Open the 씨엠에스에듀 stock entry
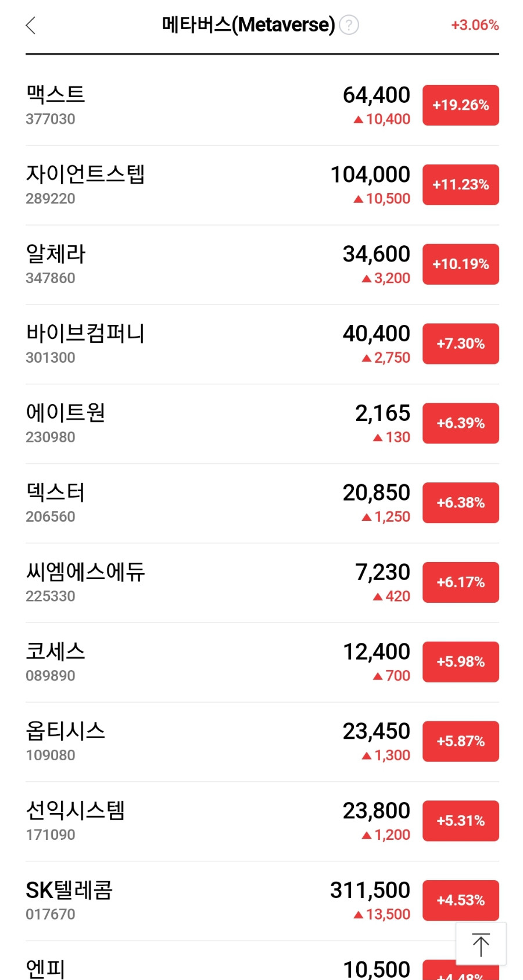Viewport: 523px width, 980px height. [262, 583]
